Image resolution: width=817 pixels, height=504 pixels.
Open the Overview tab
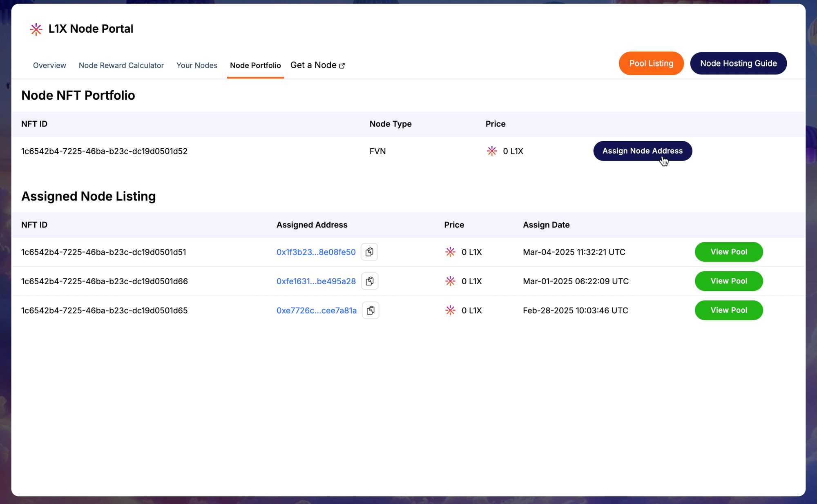click(x=49, y=65)
